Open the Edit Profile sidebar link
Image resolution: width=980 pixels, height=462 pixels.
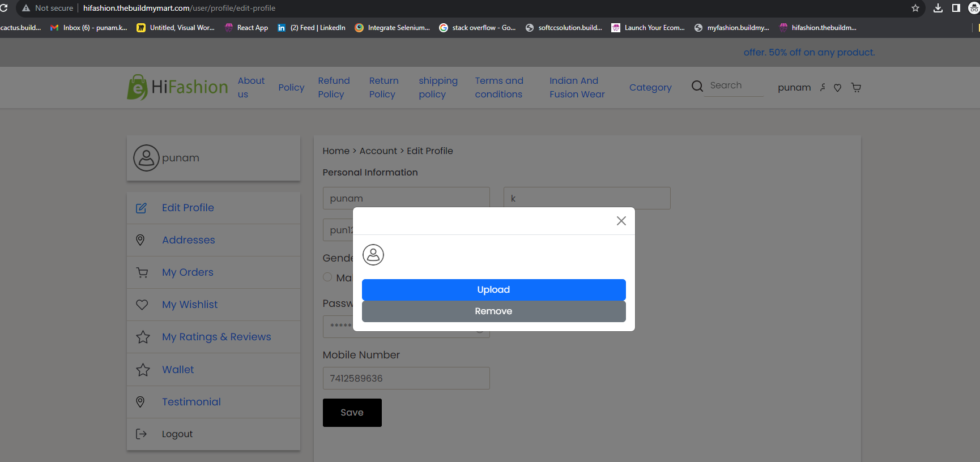pyautogui.click(x=188, y=208)
